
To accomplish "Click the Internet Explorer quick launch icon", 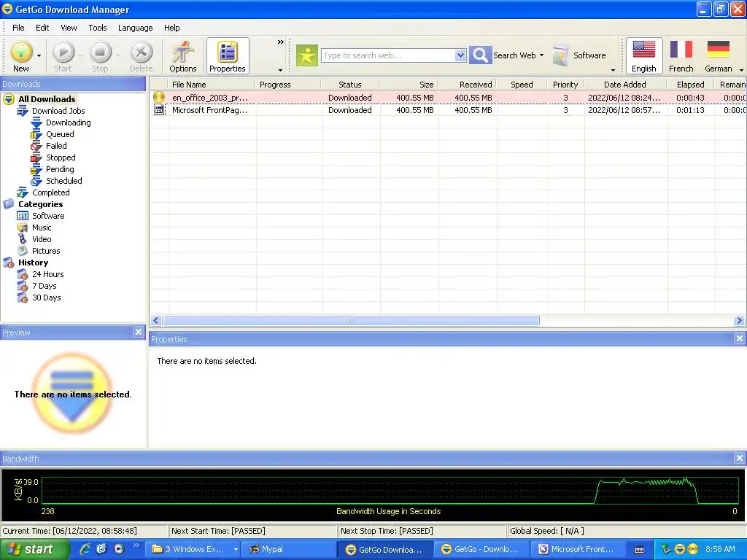I will (x=85, y=549).
